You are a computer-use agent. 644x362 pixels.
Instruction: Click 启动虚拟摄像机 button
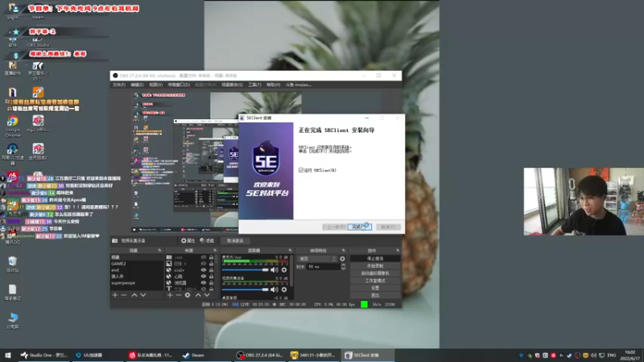click(375, 274)
